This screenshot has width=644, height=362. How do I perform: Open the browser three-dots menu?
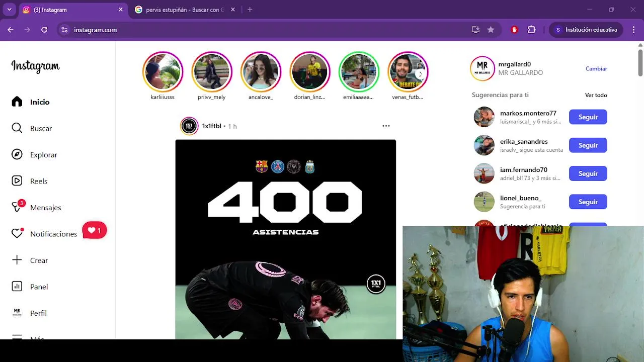tap(633, 30)
